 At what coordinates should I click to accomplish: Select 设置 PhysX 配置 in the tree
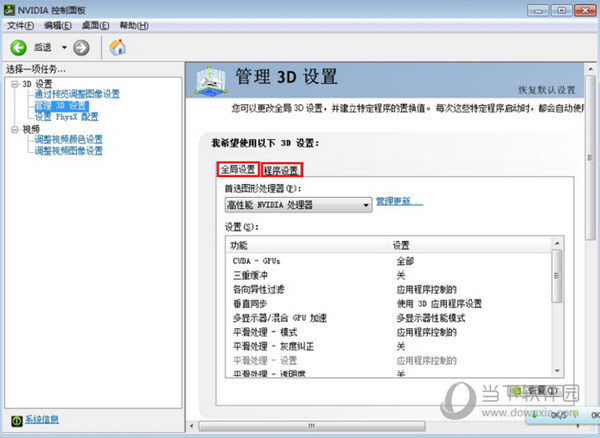tap(67, 117)
